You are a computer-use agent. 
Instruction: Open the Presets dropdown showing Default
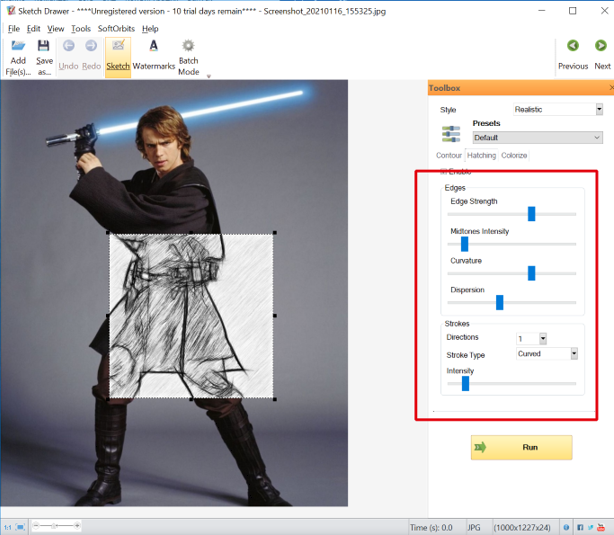coord(537,137)
